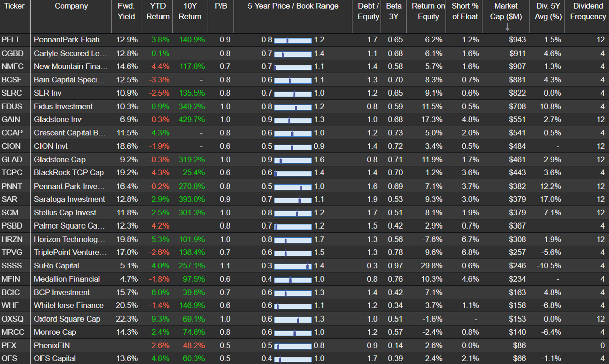Screen dimensions: 609x364
Task: Click the -10.5% dividend 5Y average value
Action: [x=550, y=265]
